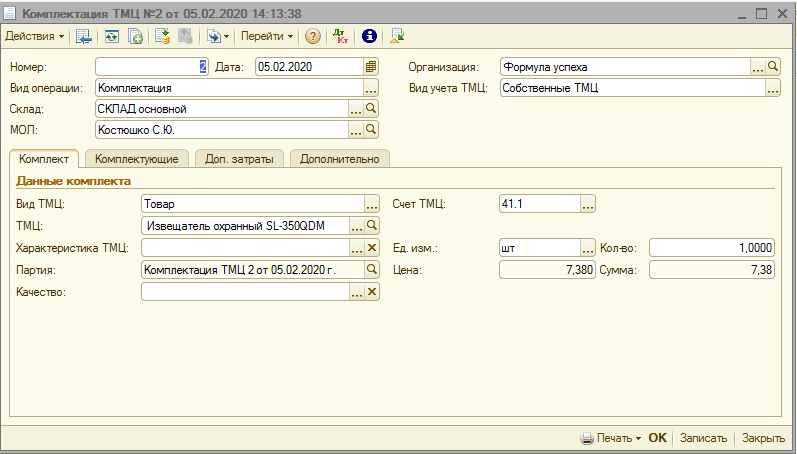Click the blue info icon in toolbar

coord(369,36)
